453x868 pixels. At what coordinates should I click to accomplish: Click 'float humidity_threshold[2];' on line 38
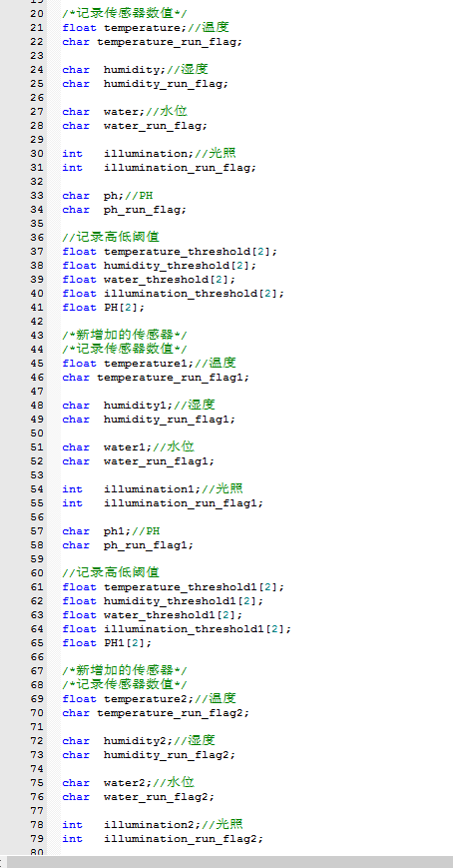click(160, 266)
